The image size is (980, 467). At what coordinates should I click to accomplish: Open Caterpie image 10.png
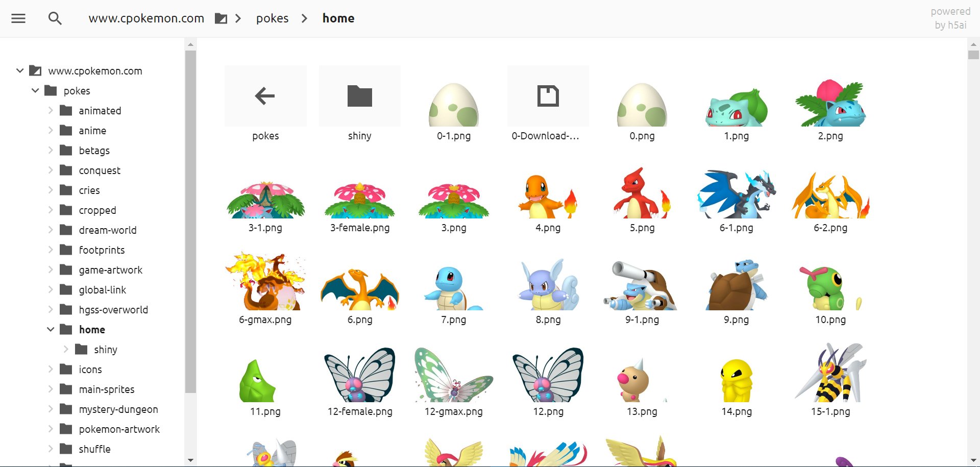pyautogui.click(x=830, y=289)
